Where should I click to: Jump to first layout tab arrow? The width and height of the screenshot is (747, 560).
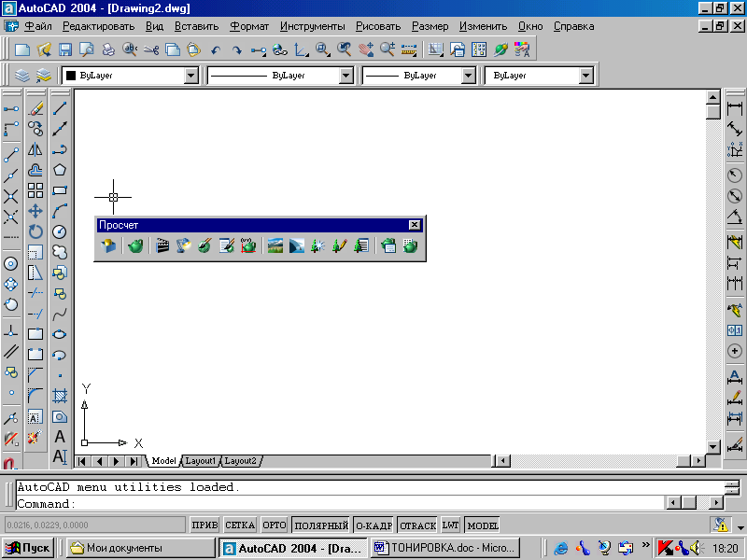coord(82,461)
